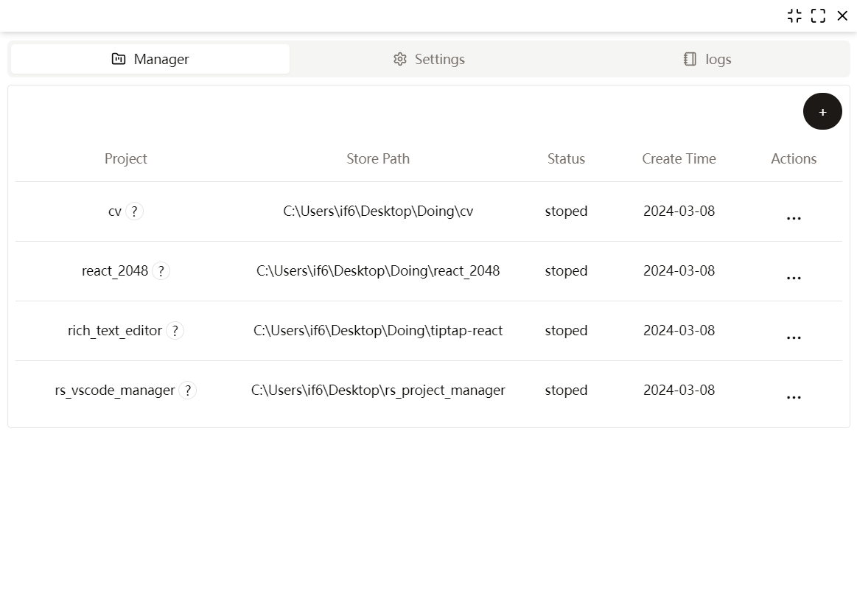Click the question mark next to cv
This screenshot has height=616, width=857.
134,211
